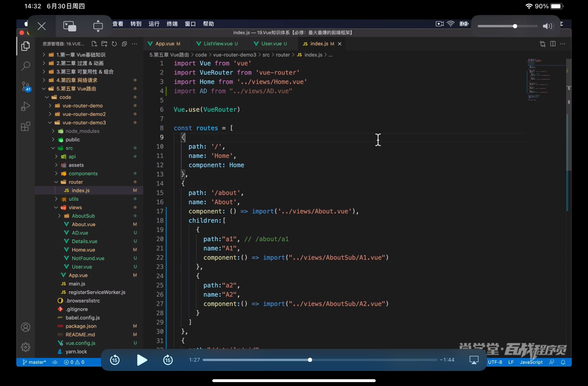Rewind the video 15 seconds
This screenshot has width=588, height=386.
[x=115, y=360]
